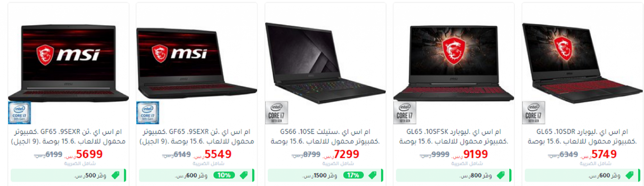Click green tag icon on 800 savings bar
The width and height of the screenshot is (644, 186).
coord(501,175)
